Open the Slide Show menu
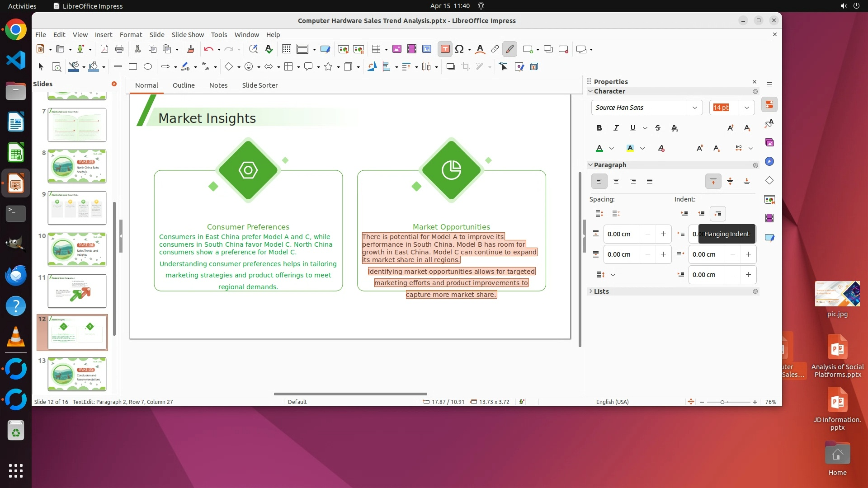 coord(188,34)
